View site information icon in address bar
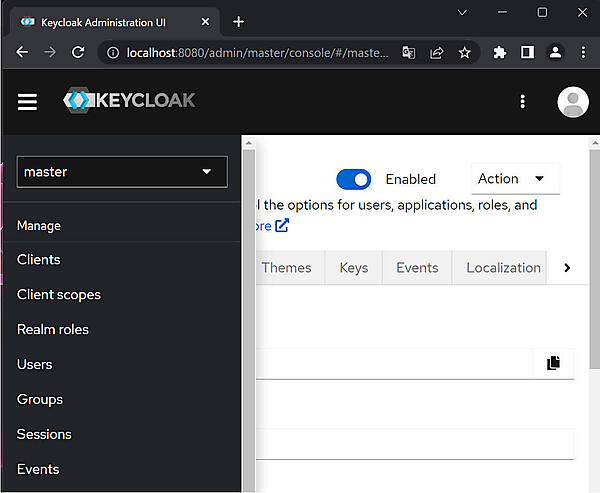 pyautogui.click(x=113, y=52)
